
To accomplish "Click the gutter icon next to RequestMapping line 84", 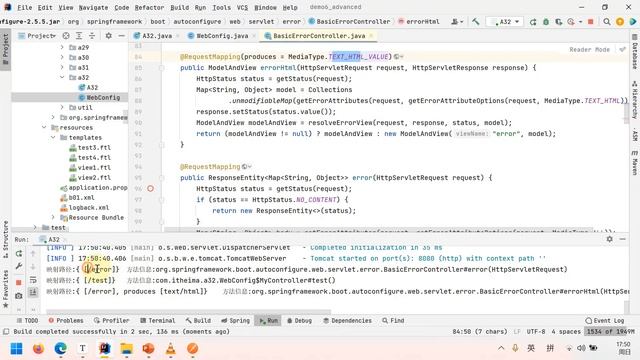I will point(399,57).
